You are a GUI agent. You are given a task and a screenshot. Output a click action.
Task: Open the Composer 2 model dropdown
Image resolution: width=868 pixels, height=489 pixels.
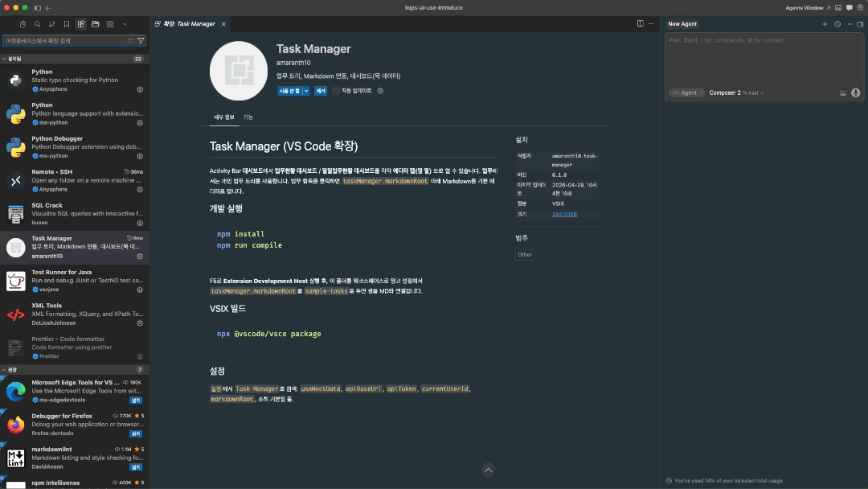click(737, 93)
